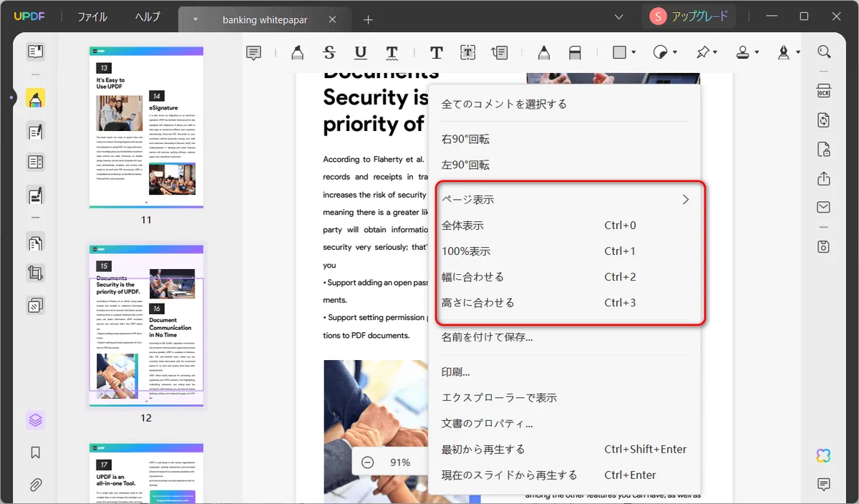This screenshot has width=859, height=504.
Task: Open the Convert PDF icon in right sidebar
Action: coord(824,120)
